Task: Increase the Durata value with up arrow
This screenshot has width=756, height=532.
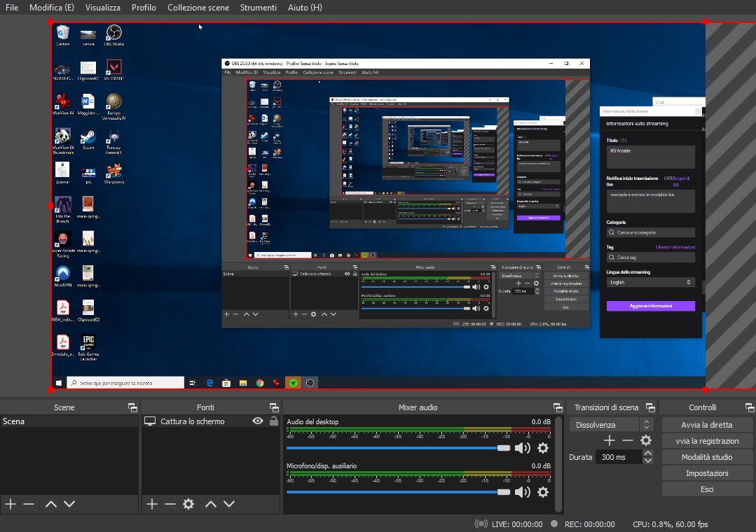Action: click(x=648, y=453)
